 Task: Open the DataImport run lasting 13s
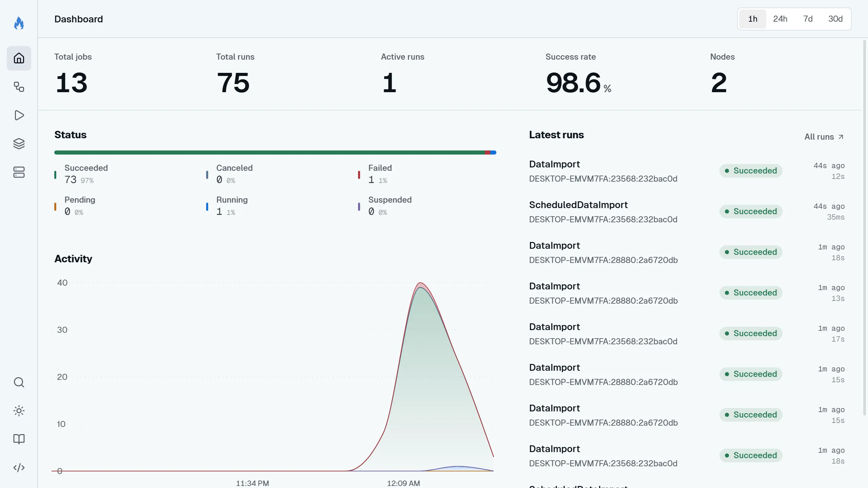click(687, 293)
